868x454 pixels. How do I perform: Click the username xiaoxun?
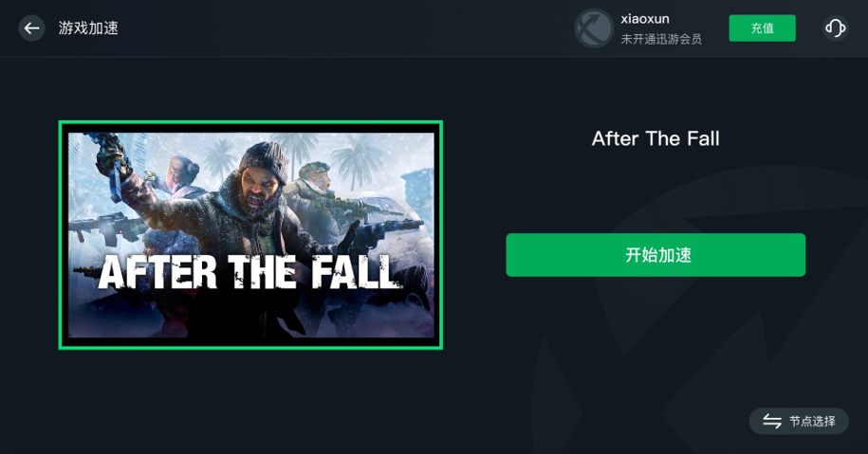point(645,19)
